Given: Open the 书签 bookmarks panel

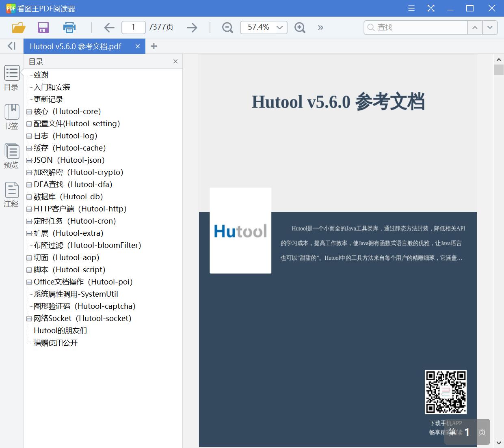Looking at the screenshot, I should (x=11, y=117).
